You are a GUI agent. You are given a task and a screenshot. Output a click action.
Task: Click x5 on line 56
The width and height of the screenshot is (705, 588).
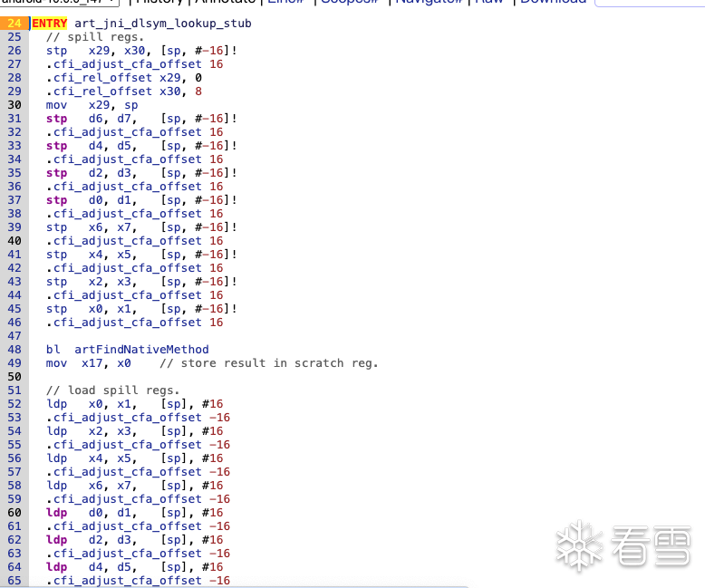[x=124, y=458]
